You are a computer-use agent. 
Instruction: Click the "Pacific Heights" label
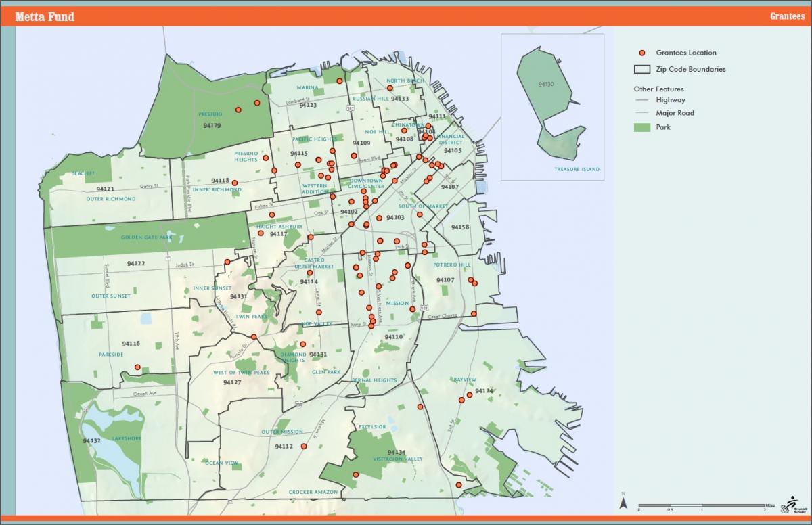click(315, 139)
